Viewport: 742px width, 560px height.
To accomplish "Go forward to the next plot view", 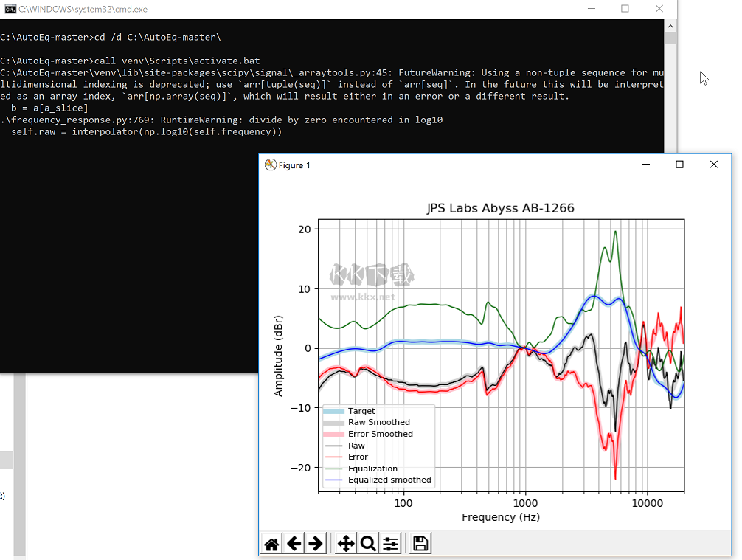I will click(x=315, y=544).
